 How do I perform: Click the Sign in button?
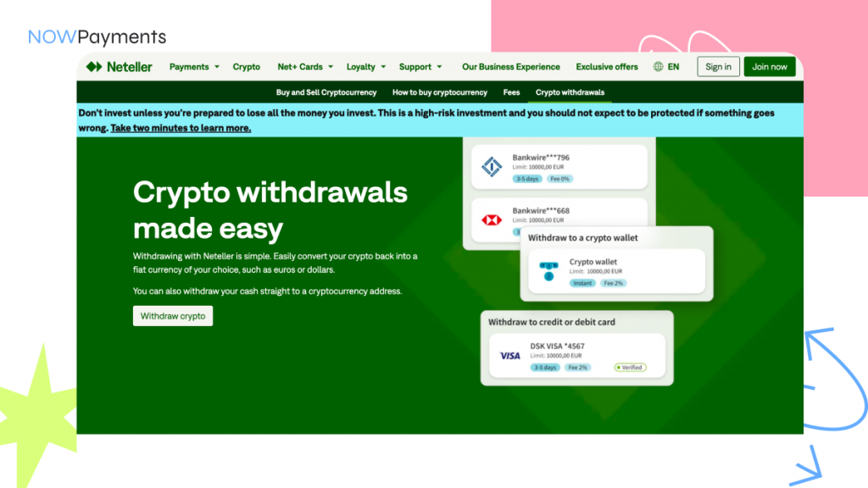coord(718,67)
